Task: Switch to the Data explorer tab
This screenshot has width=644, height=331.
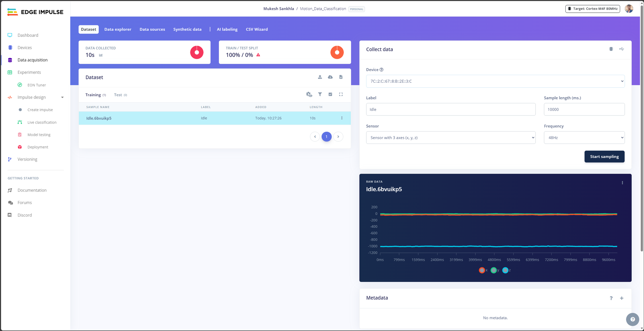Action: tap(118, 29)
